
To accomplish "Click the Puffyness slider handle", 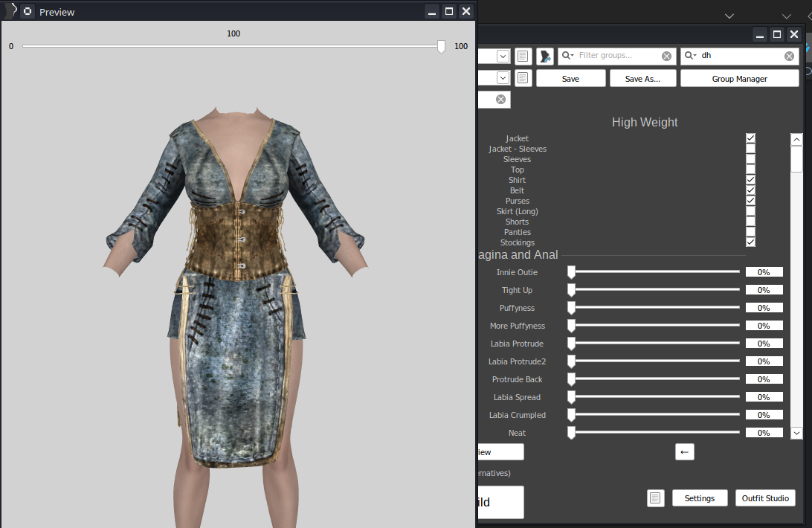I will pos(572,308).
